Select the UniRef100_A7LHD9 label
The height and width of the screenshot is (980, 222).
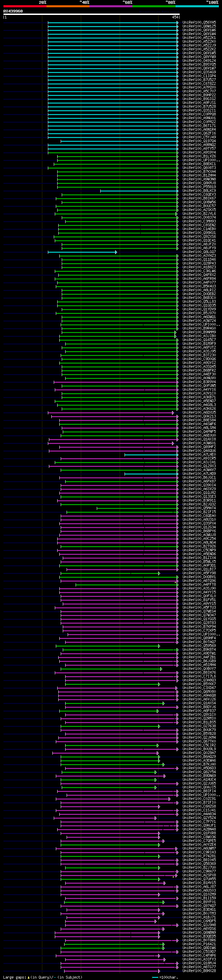pyautogui.click(x=199, y=473)
